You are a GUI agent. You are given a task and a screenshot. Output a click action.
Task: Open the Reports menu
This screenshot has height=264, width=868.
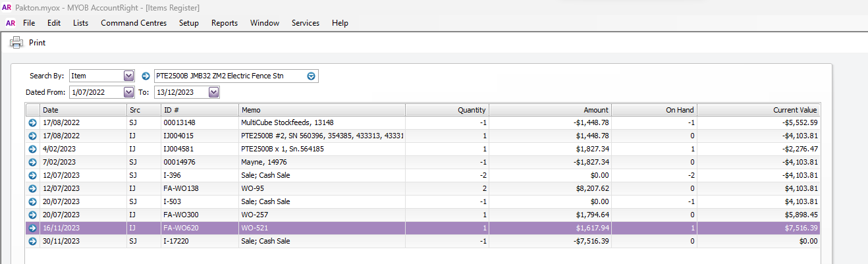tap(225, 23)
